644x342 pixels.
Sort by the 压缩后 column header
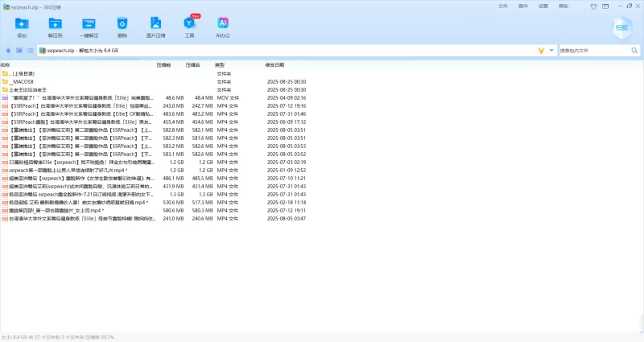pyautogui.click(x=192, y=65)
